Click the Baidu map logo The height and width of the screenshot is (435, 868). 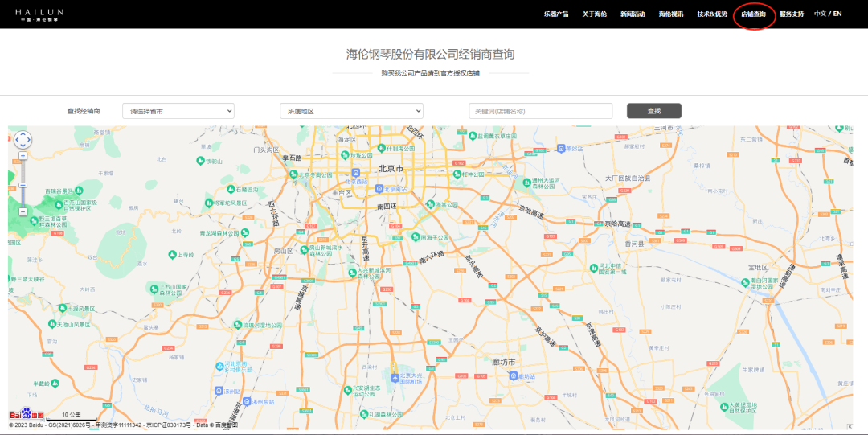[x=27, y=415]
